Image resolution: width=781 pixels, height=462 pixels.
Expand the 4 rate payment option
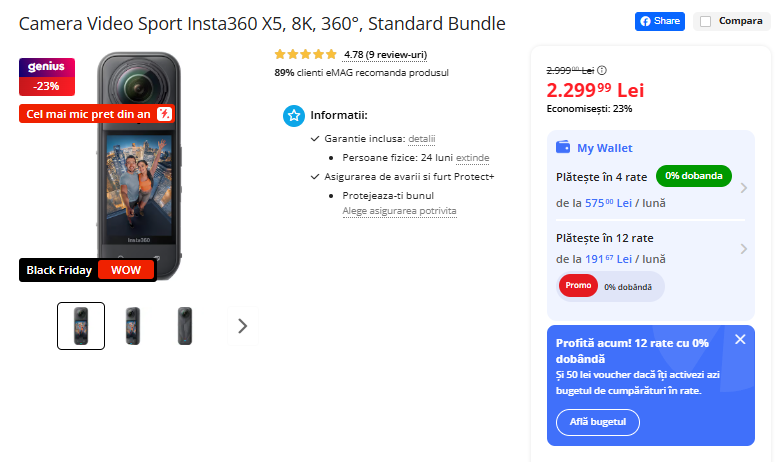click(743, 187)
